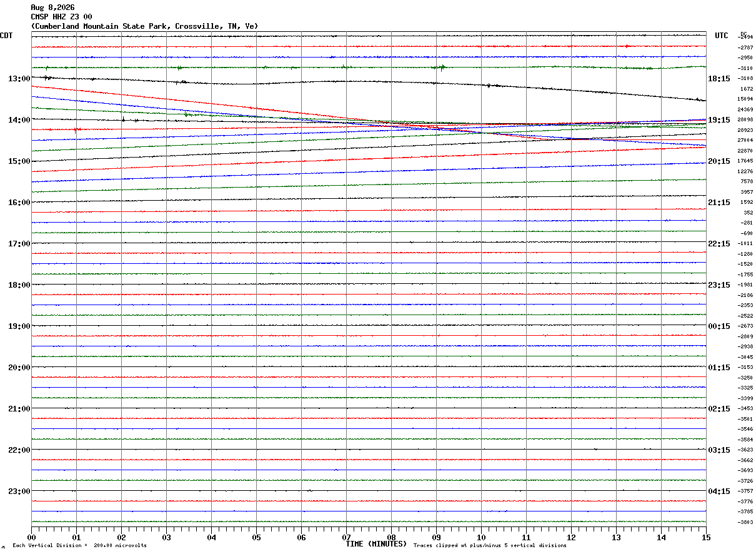Click the station code "CMSP HHZ Z3 00"
756x554 pixels.
(x=61, y=17)
